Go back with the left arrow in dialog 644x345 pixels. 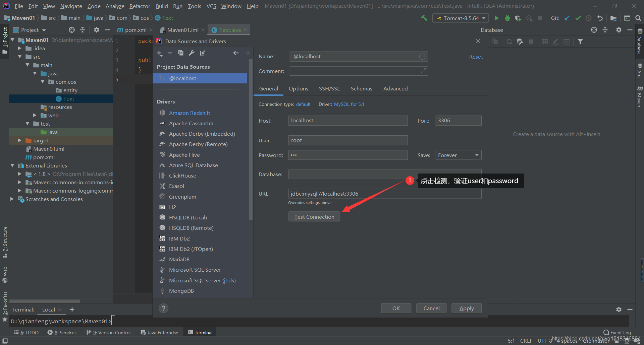click(x=236, y=53)
